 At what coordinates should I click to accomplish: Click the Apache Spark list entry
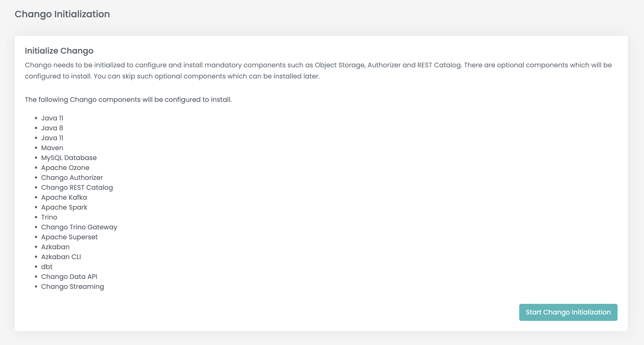coord(64,207)
